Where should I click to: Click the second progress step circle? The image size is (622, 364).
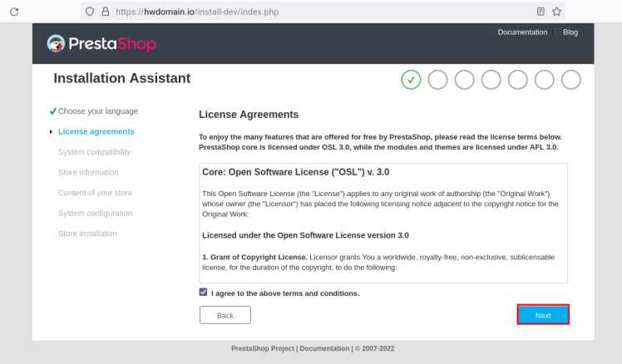pyautogui.click(x=437, y=80)
